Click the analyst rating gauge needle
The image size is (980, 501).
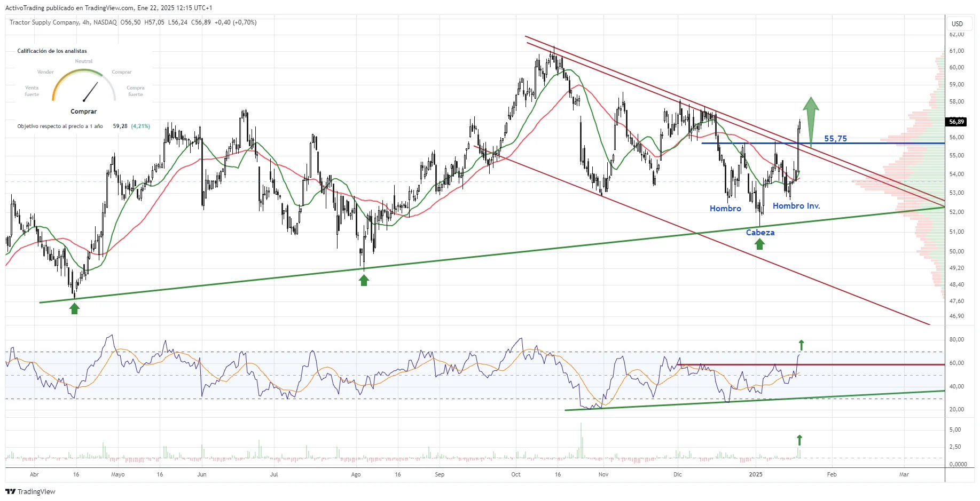(91, 92)
